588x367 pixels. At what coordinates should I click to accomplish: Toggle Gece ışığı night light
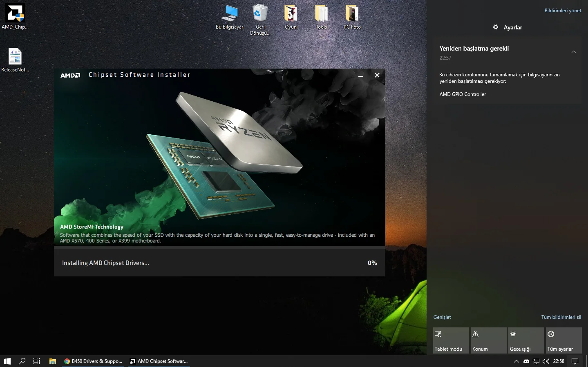pyautogui.click(x=526, y=340)
